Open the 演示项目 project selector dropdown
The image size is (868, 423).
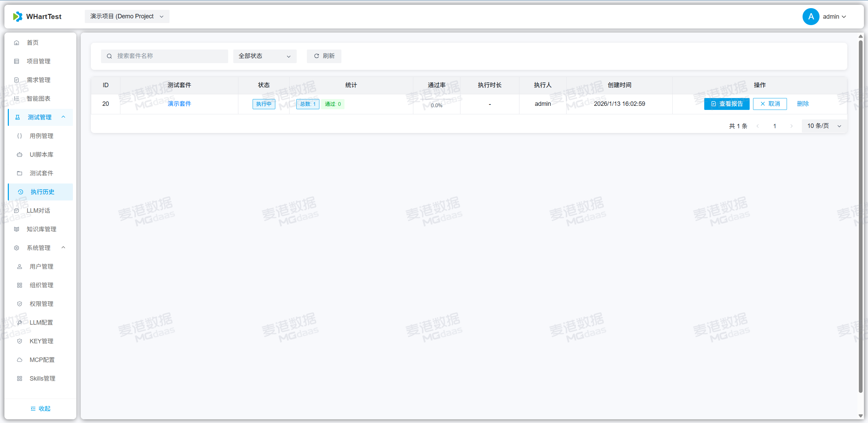127,16
